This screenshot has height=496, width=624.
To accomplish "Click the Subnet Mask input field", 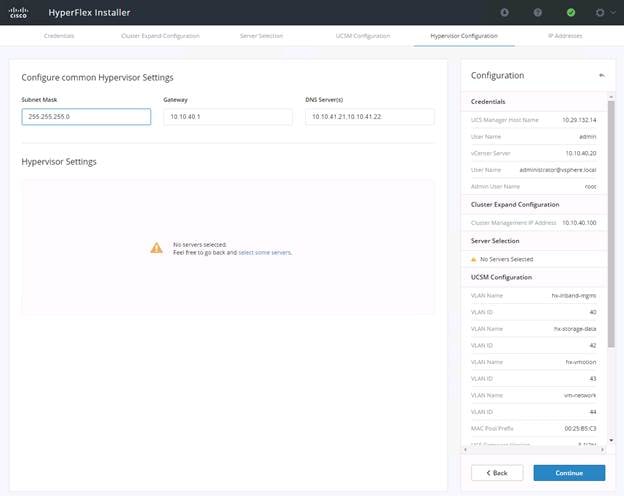I will [x=86, y=117].
